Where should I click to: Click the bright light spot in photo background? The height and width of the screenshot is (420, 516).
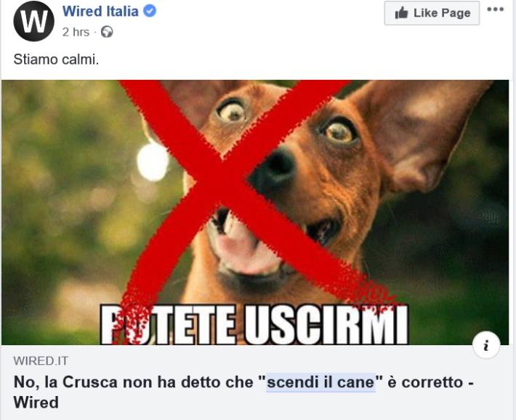pyautogui.click(x=153, y=162)
